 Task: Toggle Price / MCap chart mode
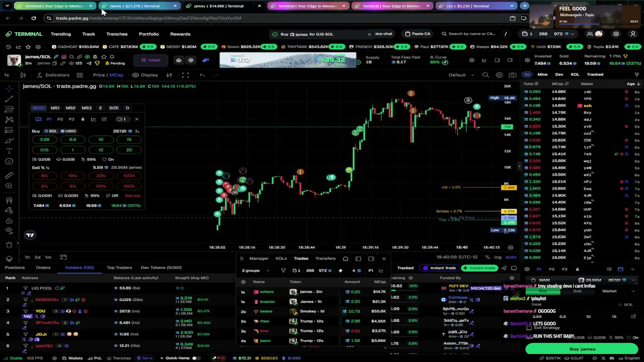click(108, 75)
